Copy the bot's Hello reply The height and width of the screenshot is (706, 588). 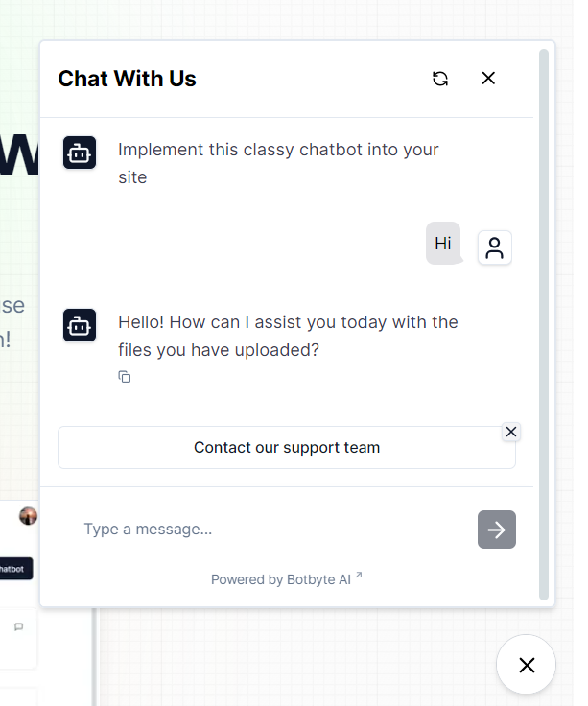pyautogui.click(x=125, y=377)
